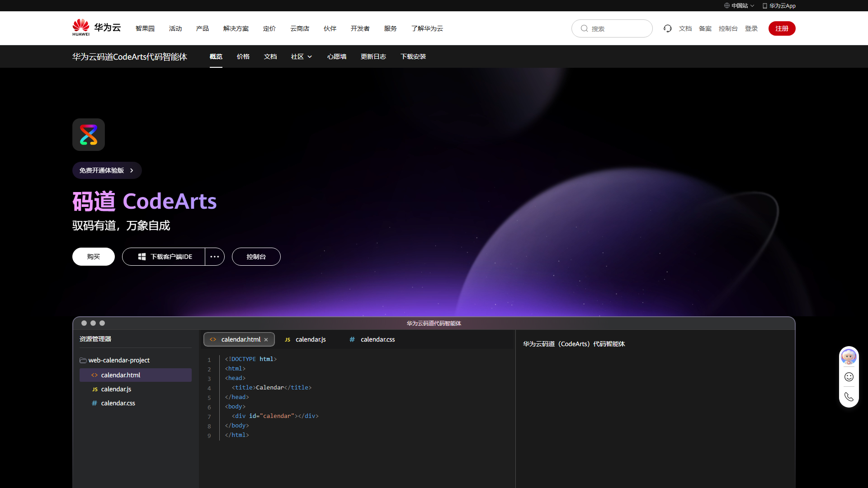Click the 登录 link

[x=751, y=28]
